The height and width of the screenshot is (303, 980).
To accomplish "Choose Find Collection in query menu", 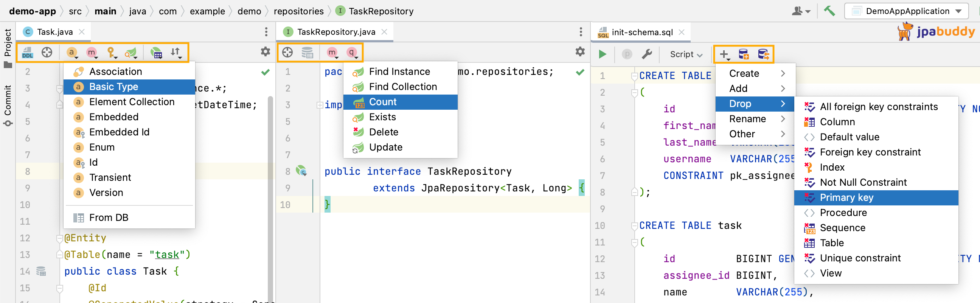I will [400, 86].
